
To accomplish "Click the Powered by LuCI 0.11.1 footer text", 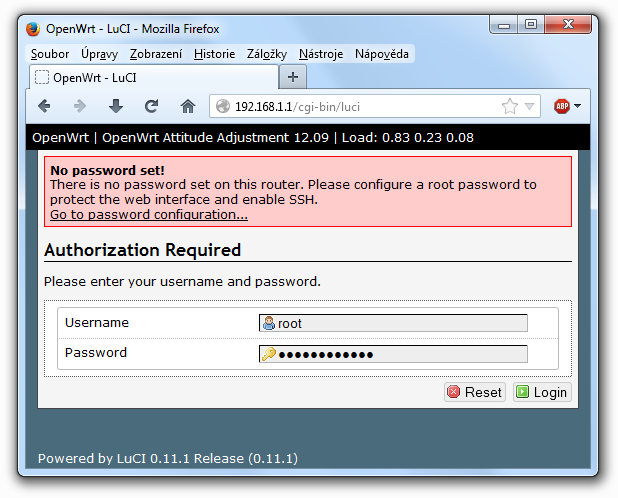I will [x=168, y=459].
